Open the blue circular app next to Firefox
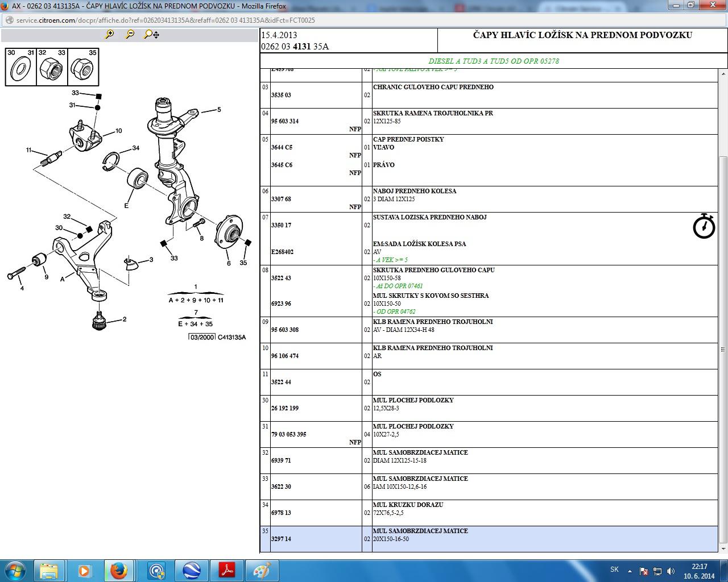This screenshot has width=728, height=582. (155, 570)
